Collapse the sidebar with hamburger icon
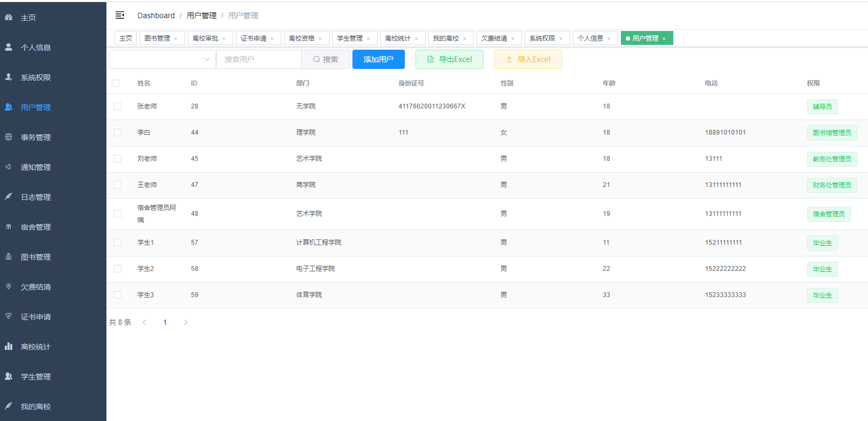Image resolution: width=868 pixels, height=421 pixels. click(120, 15)
